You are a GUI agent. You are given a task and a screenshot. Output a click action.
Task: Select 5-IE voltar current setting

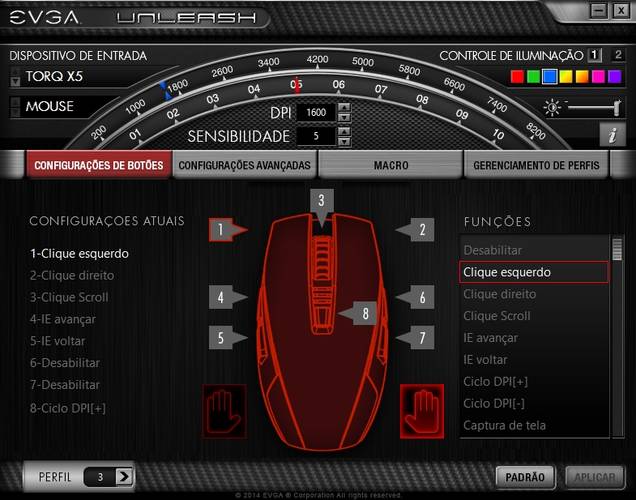[58, 341]
